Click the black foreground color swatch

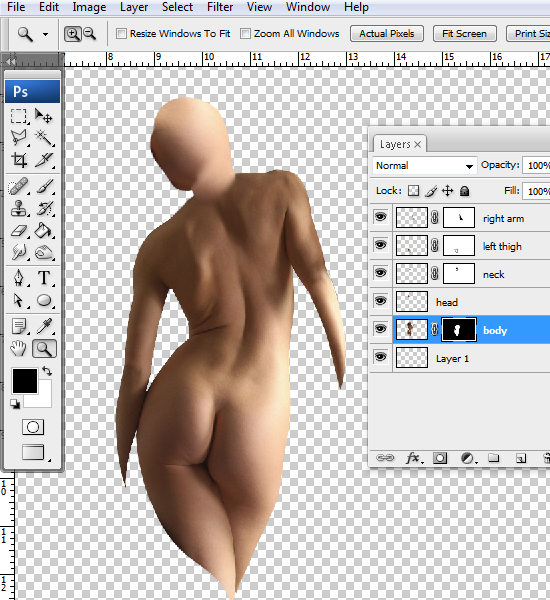coord(25,381)
